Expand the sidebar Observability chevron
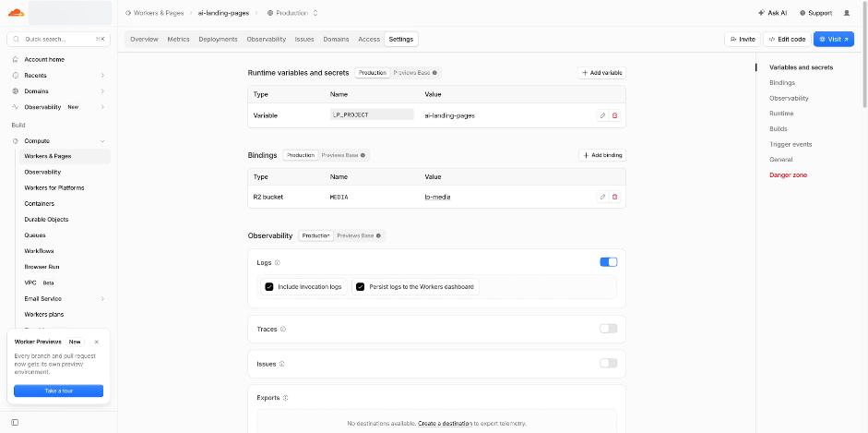This screenshot has width=868, height=433. coord(102,107)
